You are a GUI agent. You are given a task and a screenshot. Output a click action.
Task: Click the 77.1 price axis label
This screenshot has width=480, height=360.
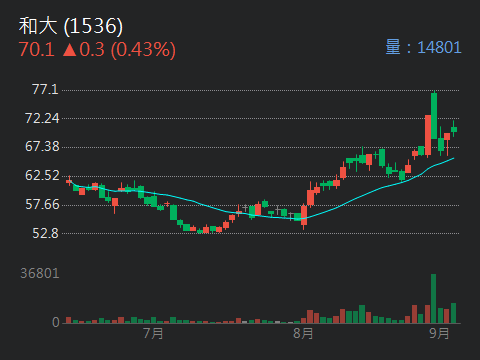(x=45, y=89)
